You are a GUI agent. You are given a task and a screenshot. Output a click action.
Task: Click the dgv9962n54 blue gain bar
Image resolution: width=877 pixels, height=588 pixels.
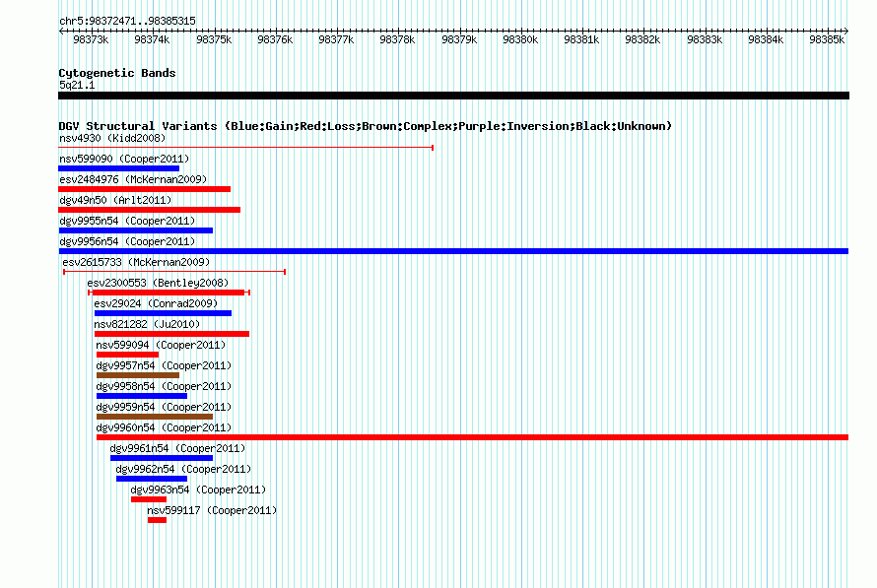[152, 479]
